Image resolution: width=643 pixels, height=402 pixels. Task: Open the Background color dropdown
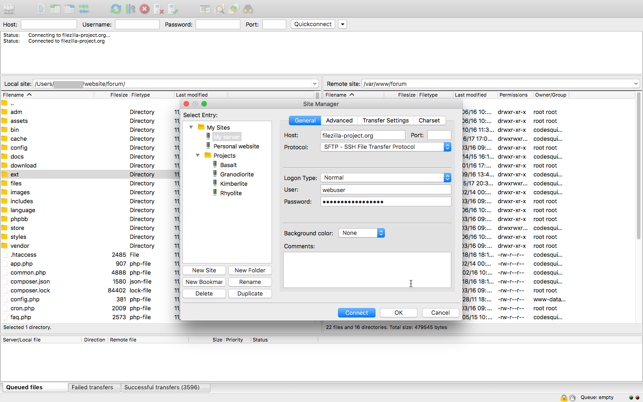(x=380, y=233)
